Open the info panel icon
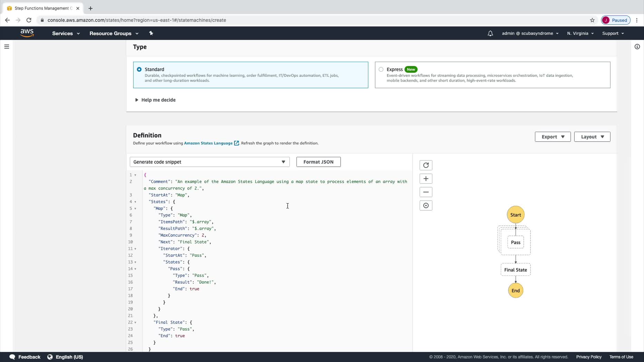The height and width of the screenshot is (362, 644). click(637, 47)
